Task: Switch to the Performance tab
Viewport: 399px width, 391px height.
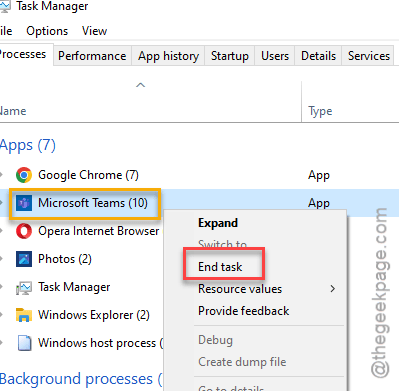Action: tap(92, 56)
